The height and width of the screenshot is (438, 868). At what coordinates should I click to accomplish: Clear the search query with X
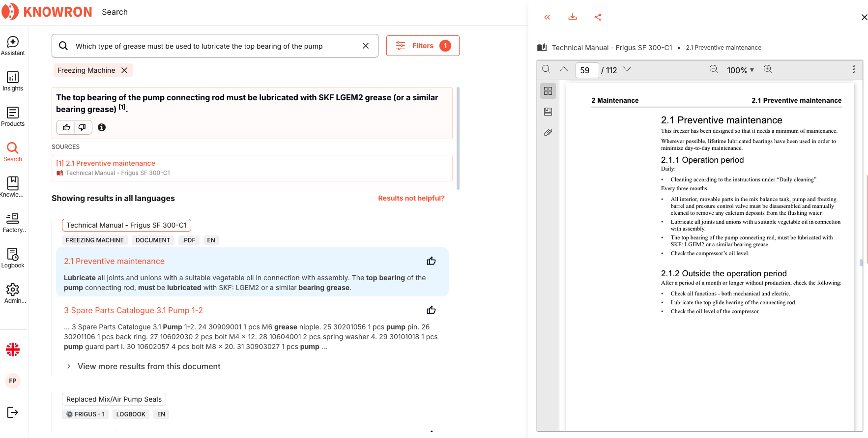(366, 46)
